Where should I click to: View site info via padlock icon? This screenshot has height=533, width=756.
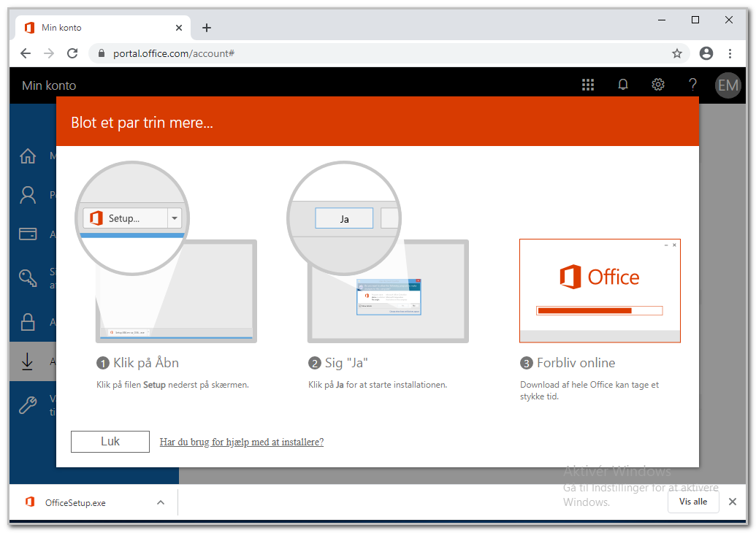102,53
